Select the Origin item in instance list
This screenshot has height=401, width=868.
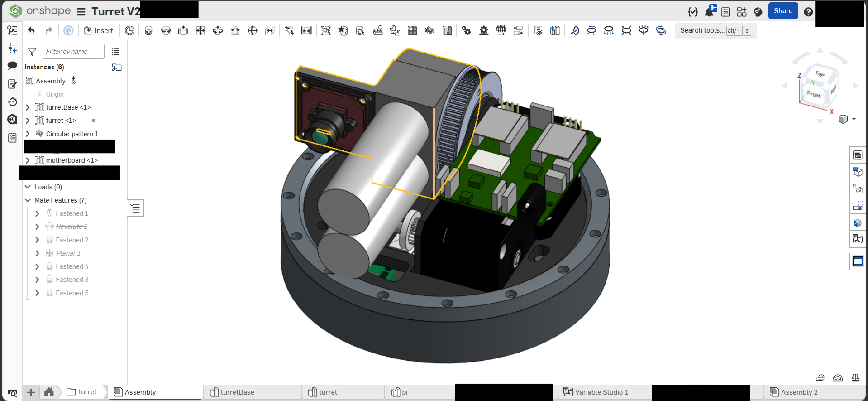click(55, 94)
